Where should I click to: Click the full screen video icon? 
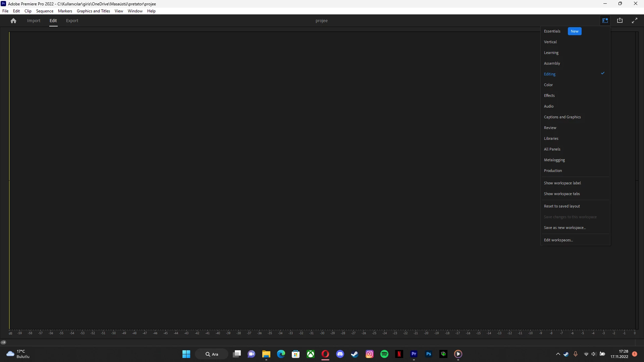pos(634,21)
